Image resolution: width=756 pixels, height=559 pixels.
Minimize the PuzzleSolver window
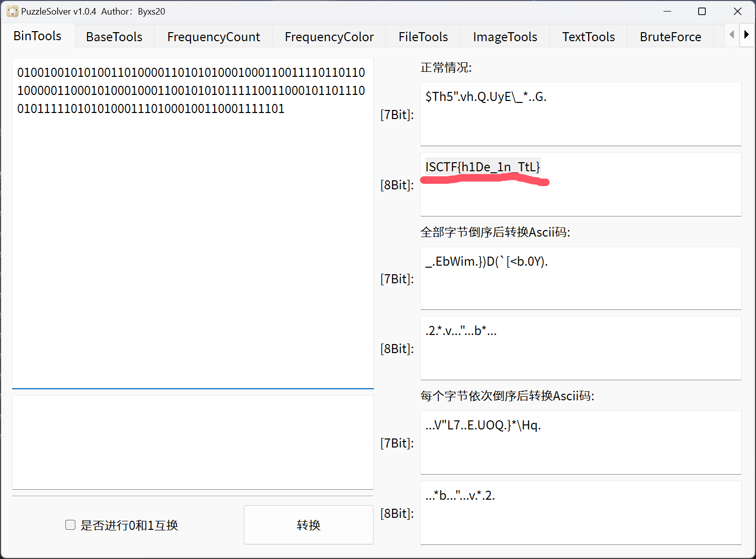[x=668, y=12]
